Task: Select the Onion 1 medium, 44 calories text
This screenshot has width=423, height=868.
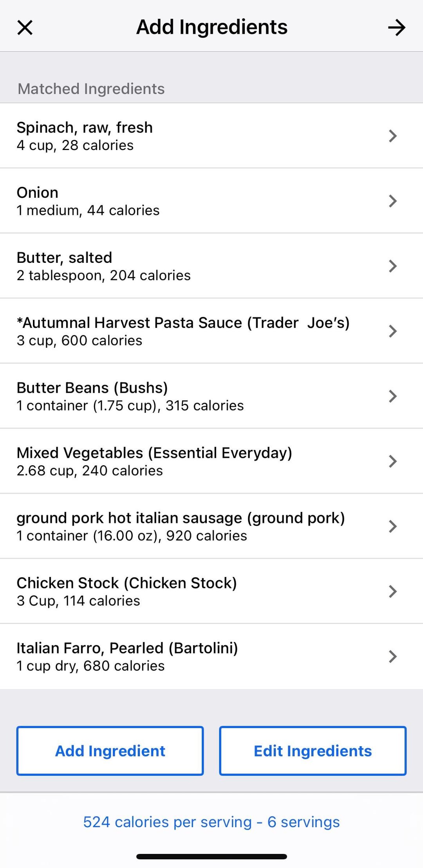Action: 88,210
